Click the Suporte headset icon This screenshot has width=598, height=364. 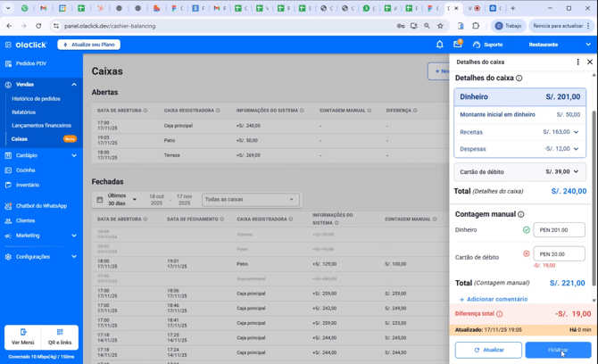pos(477,45)
